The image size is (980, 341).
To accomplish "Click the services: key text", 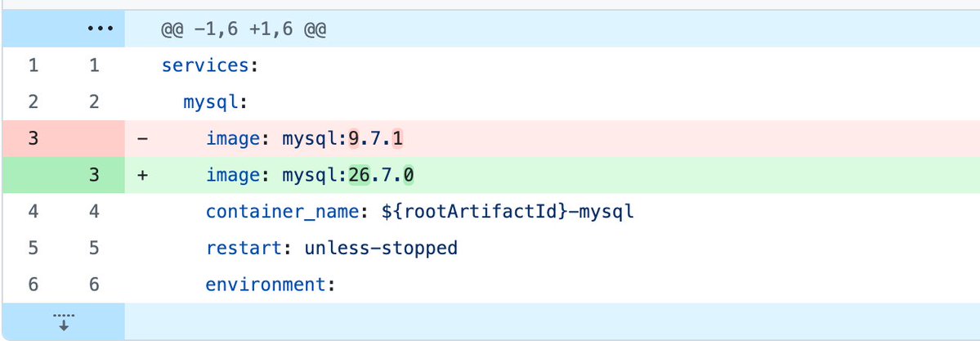I will [x=210, y=65].
